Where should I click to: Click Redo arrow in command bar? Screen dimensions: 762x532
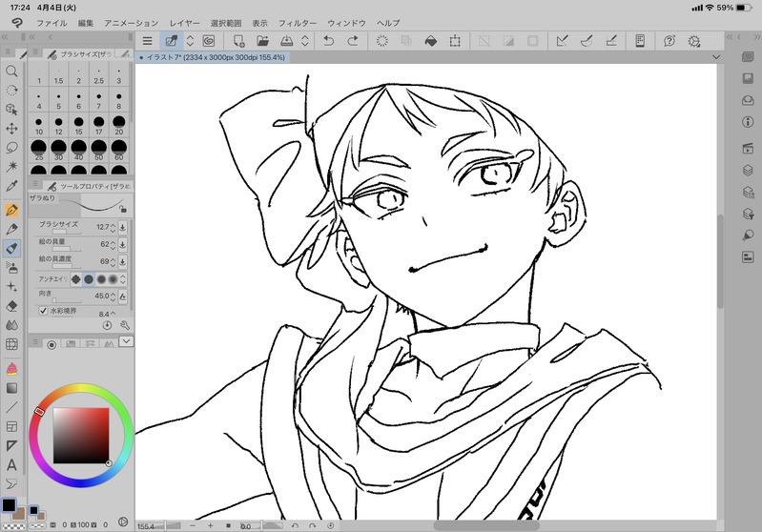pos(353,41)
